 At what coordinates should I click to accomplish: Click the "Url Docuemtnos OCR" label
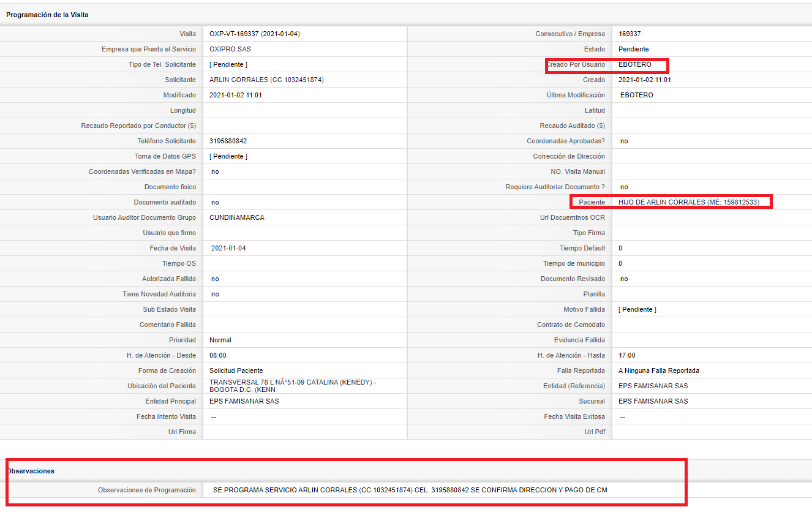(573, 217)
